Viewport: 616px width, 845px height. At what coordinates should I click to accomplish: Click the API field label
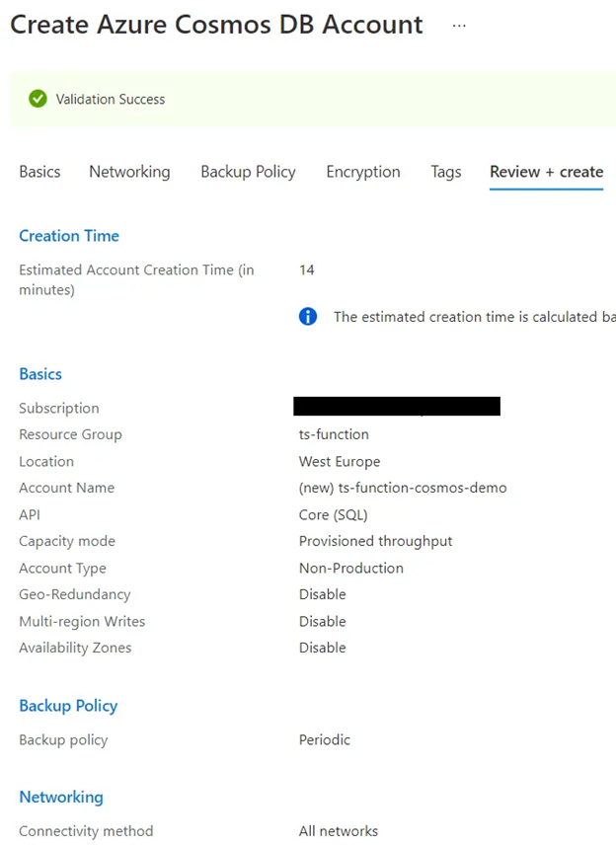[30, 514]
